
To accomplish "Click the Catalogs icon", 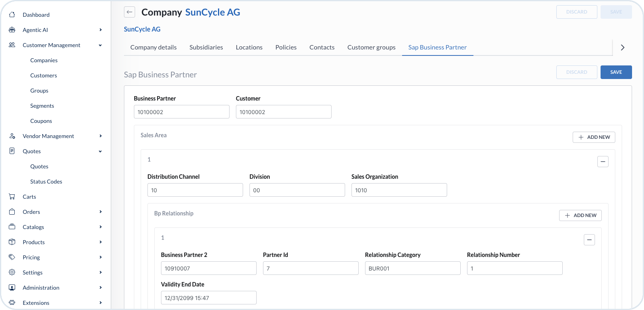I will tap(12, 227).
